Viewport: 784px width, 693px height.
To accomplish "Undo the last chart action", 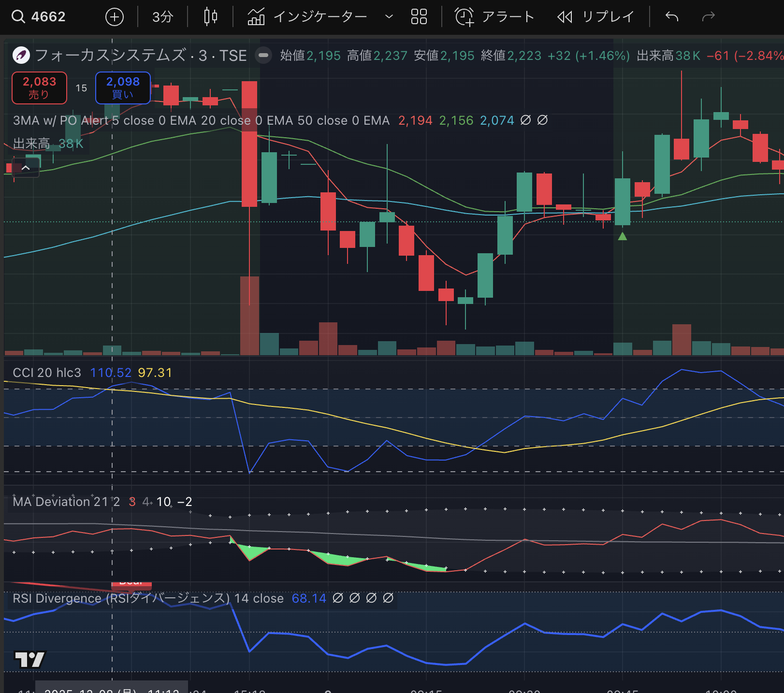I will (x=672, y=17).
